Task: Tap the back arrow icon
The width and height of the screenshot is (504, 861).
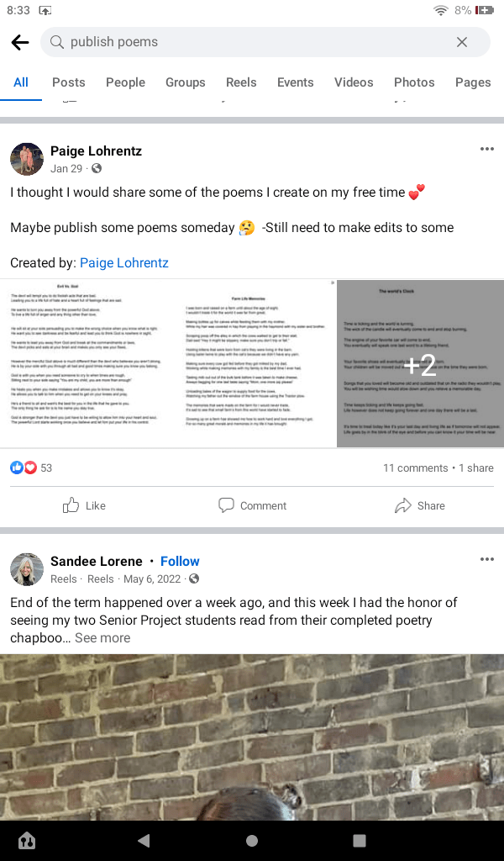Action: (x=20, y=43)
